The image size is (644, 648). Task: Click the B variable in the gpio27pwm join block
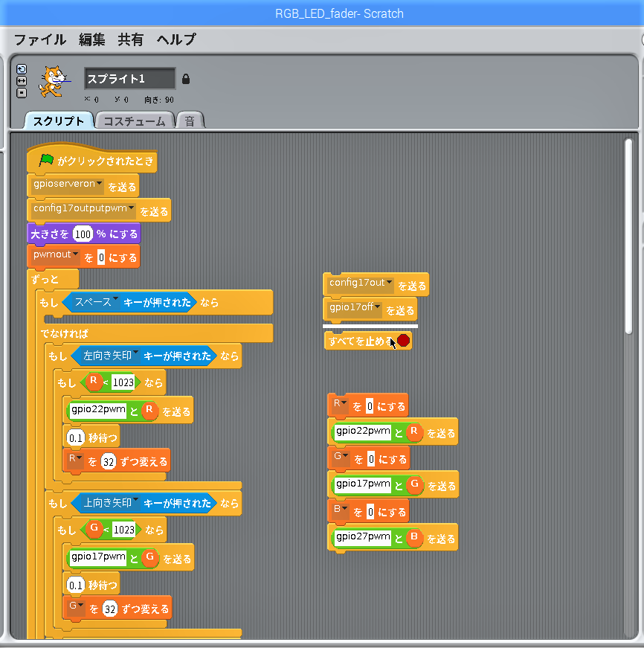414,537
